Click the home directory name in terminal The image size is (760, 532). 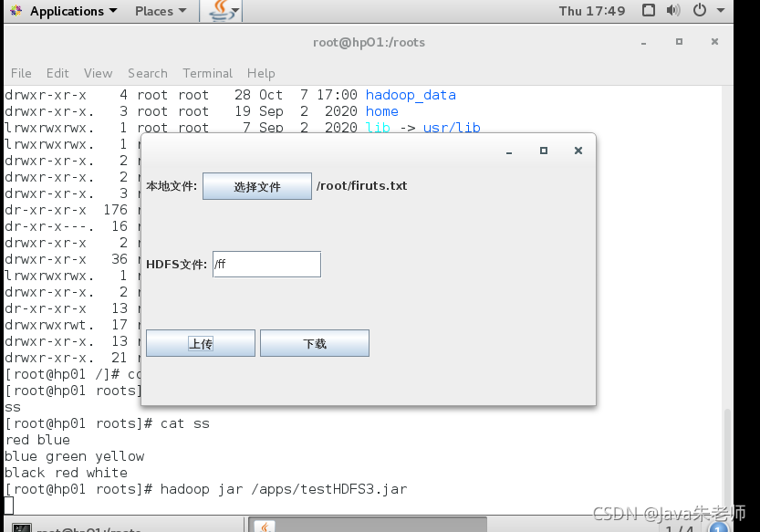pos(382,111)
